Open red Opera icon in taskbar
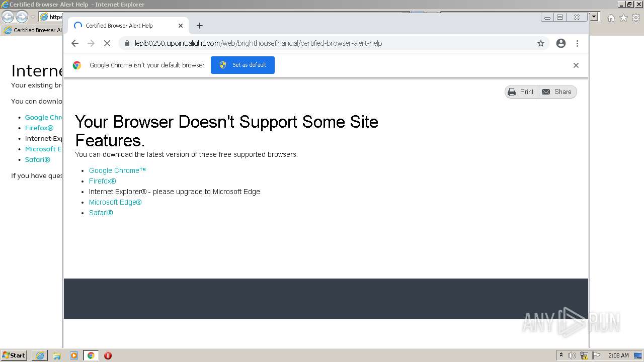The width and height of the screenshot is (644, 362). click(x=108, y=355)
